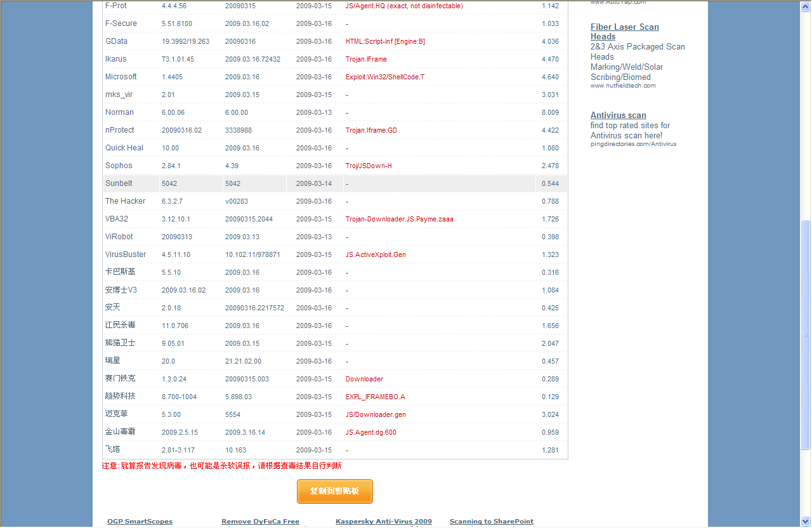Screen dimensions: 812x528
Task: Click the 安天 engine name
Action: click(113, 307)
